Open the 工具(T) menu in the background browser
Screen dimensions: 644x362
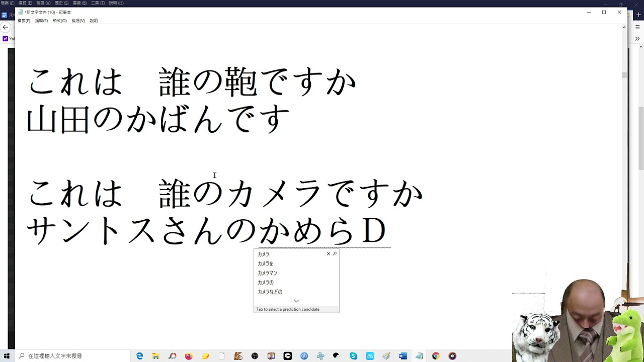[98, 3]
